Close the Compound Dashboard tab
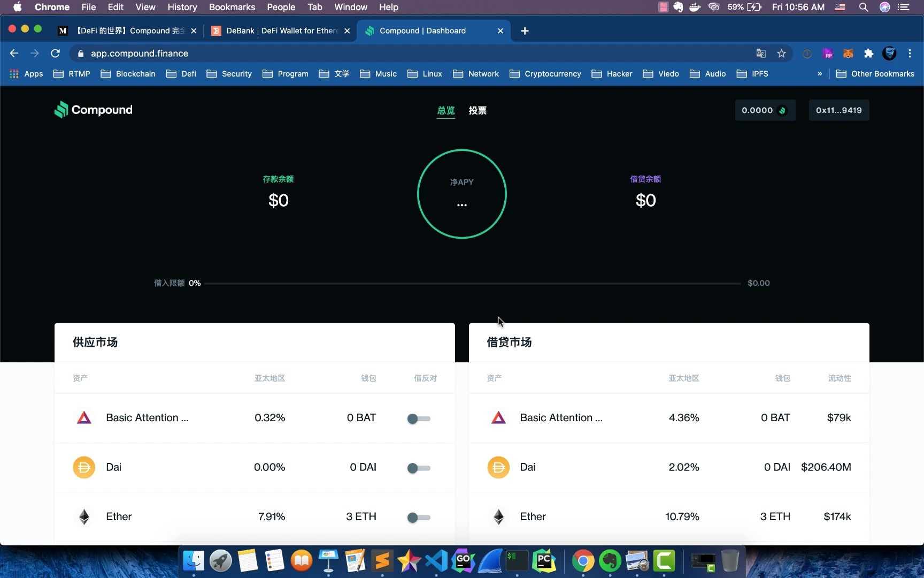This screenshot has height=578, width=924. click(x=500, y=31)
